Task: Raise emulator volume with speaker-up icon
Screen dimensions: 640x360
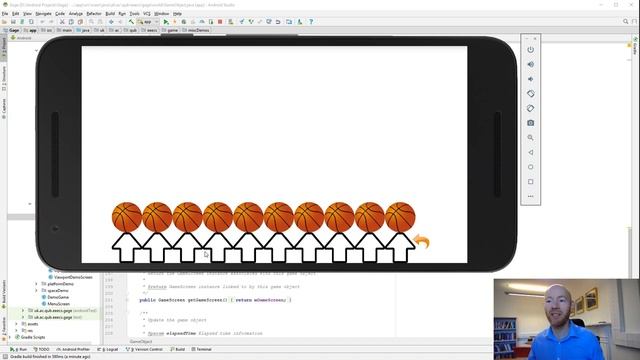Action: click(530, 64)
